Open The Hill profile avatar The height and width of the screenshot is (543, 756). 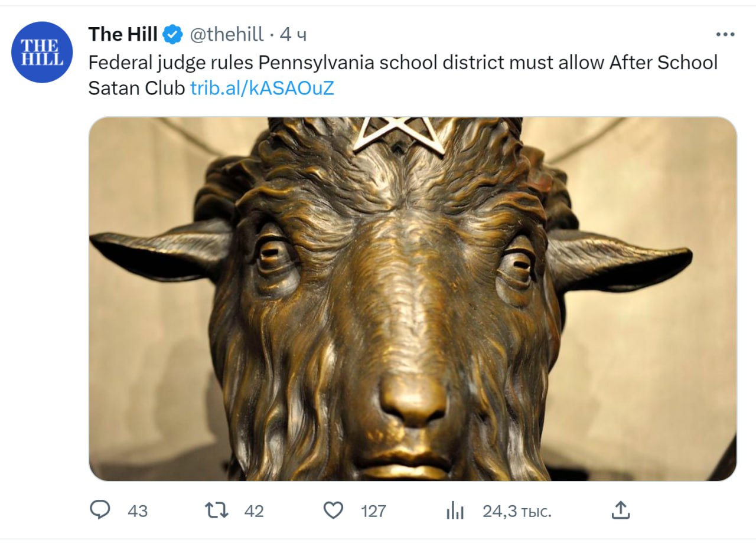[42, 52]
